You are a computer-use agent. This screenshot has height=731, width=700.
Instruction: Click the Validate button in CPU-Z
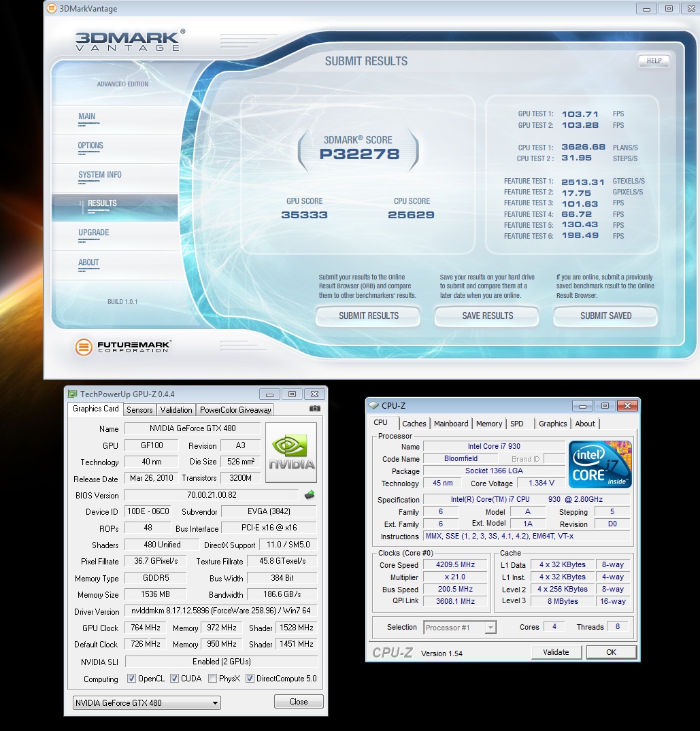[556, 652]
